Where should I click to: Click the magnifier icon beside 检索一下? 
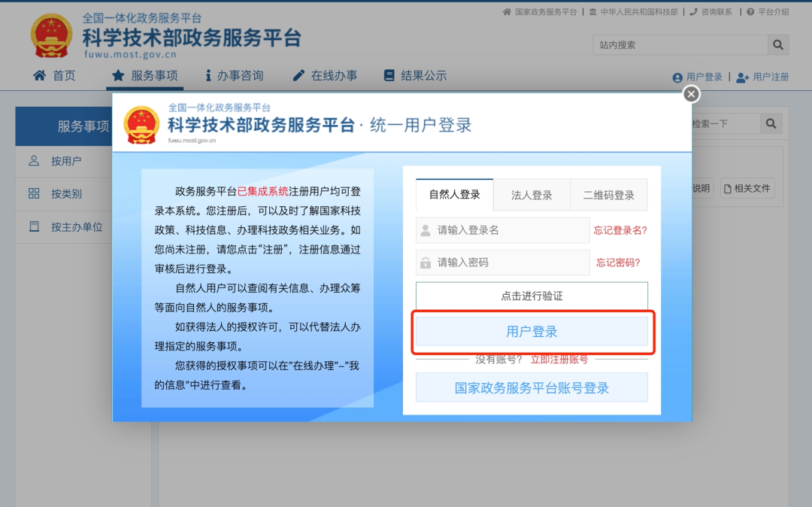pos(770,123)
